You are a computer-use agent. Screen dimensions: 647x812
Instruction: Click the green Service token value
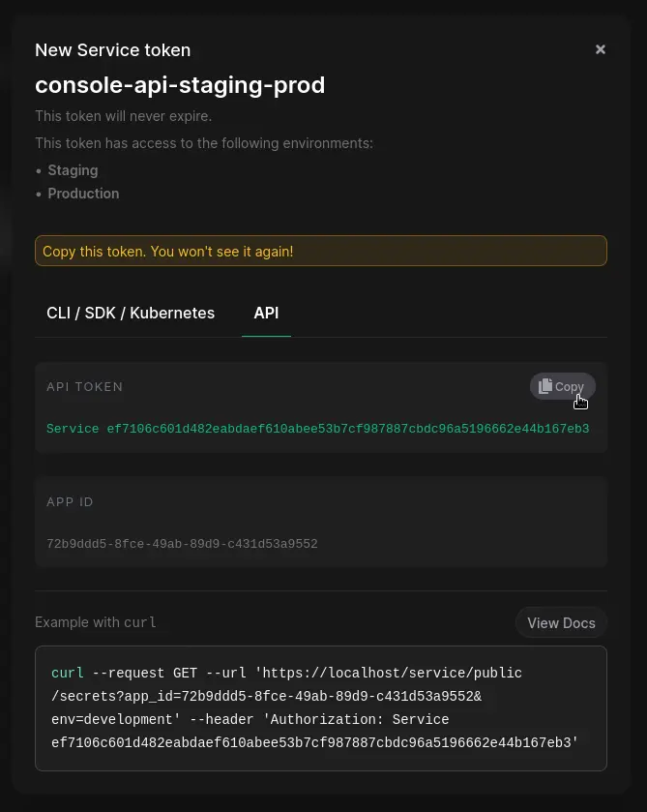317,429
